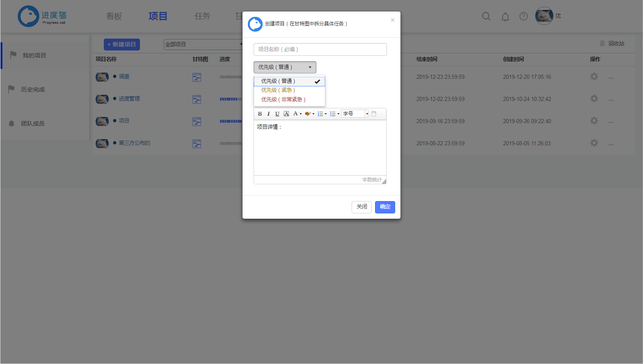Open the Gantt chart icon for 调查 project
Image resolution: width=643 pixels, height=364 pixels.
pos(197,77)
